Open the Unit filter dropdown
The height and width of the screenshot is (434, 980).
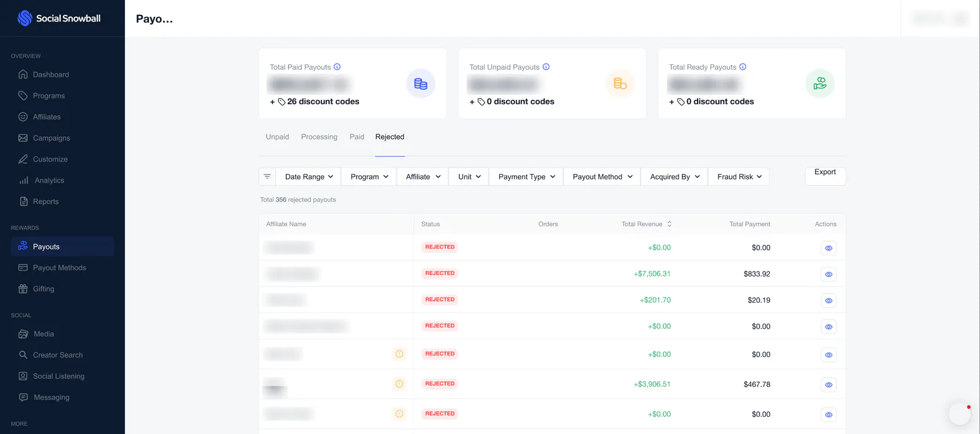[469, 177]
